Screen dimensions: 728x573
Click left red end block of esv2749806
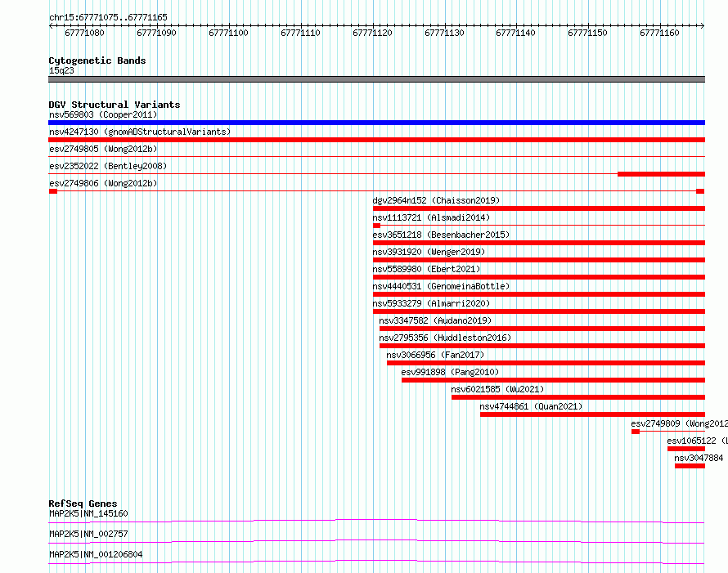click(x=53, y=191)
